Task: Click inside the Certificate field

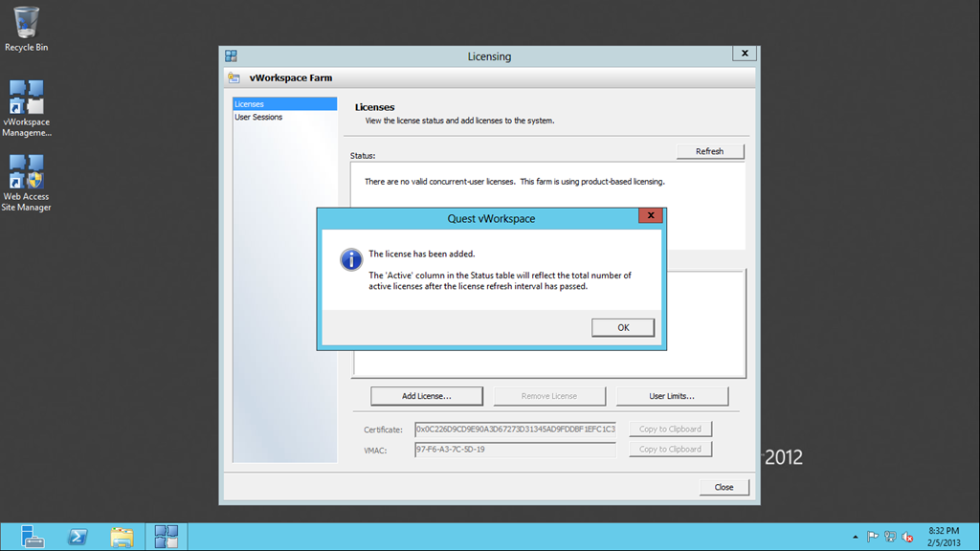Action: [515, 430]
